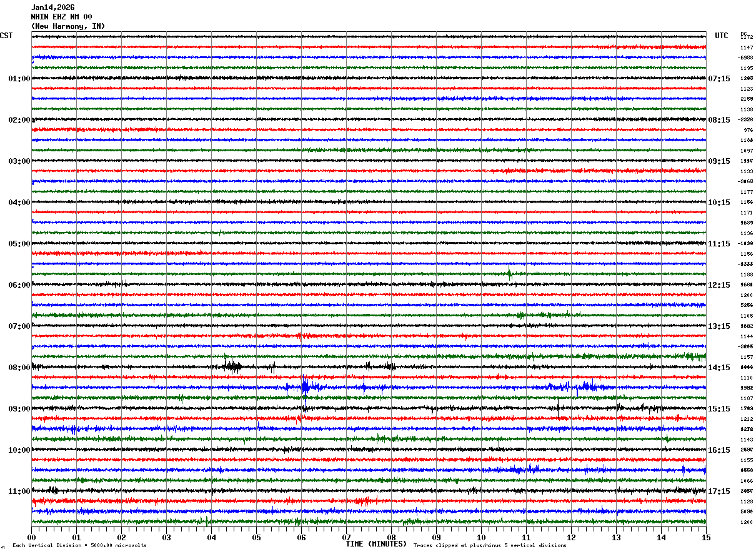Click the 'CST' timezone header
The height and width of the screenshot is (554, 756).
(x=6, y=36)
